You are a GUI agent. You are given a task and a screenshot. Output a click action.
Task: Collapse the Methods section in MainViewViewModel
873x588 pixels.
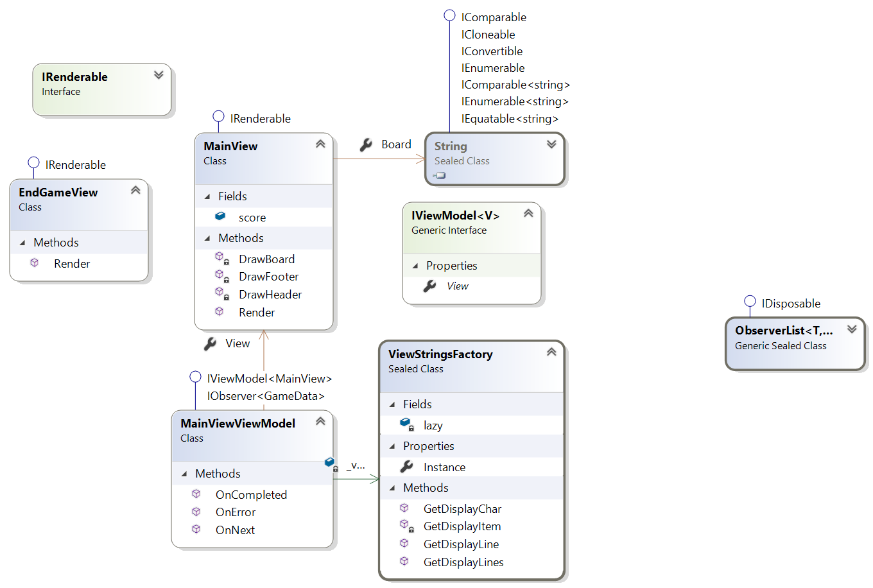(184, 474)
